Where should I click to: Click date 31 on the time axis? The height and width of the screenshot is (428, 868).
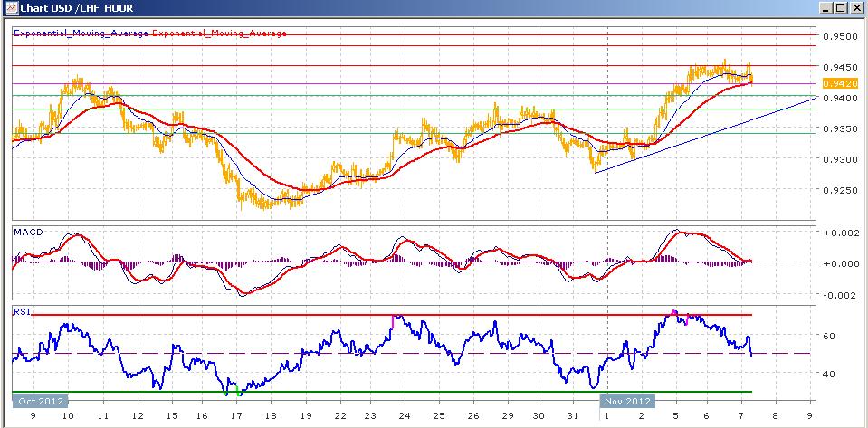(574, 416)
